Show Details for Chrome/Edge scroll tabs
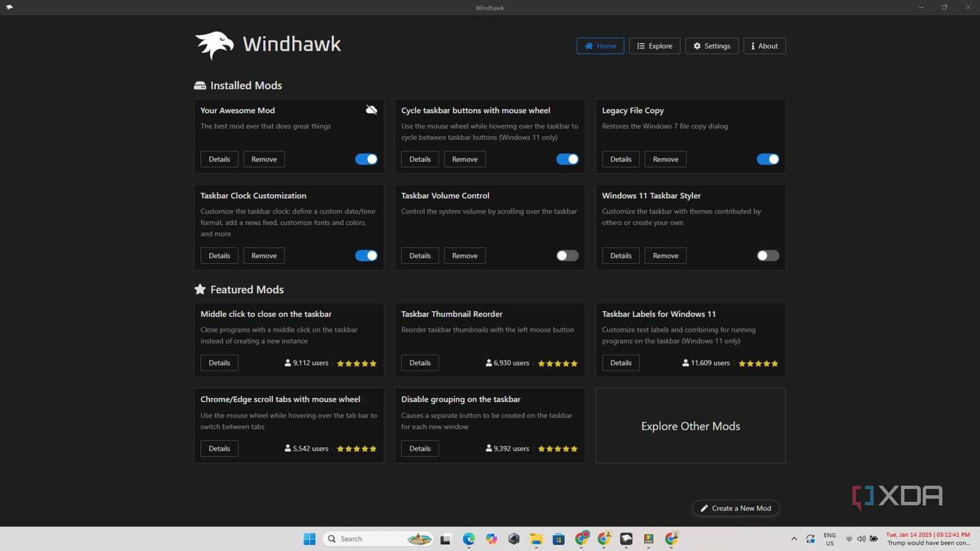The height and width of the screenshot is (551, 980). point(219,448)
